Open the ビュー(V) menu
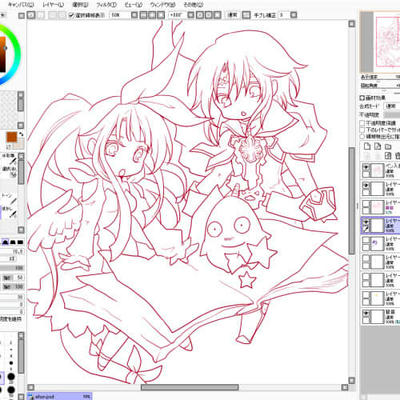400x400 pixels. pyautogui.click(x=133, y=5)
